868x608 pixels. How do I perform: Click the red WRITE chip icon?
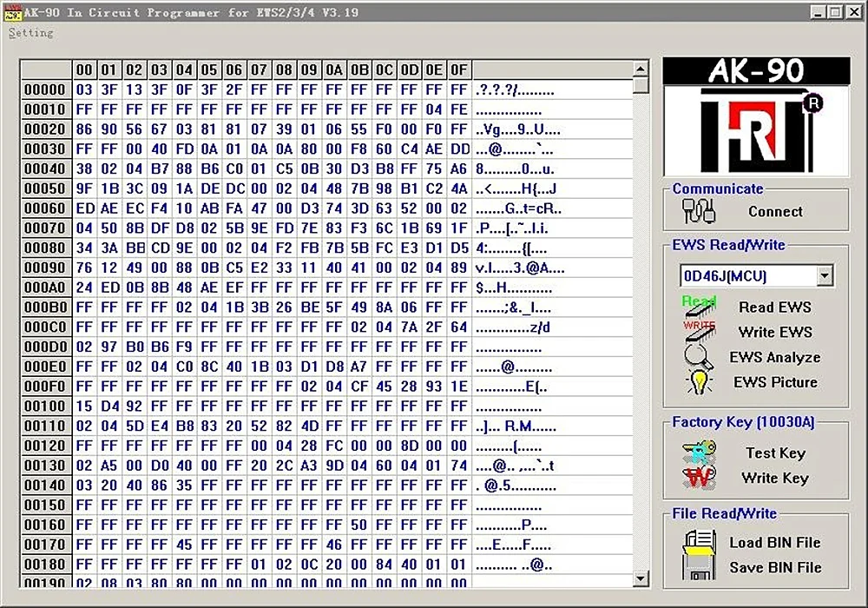coord(699,330)
